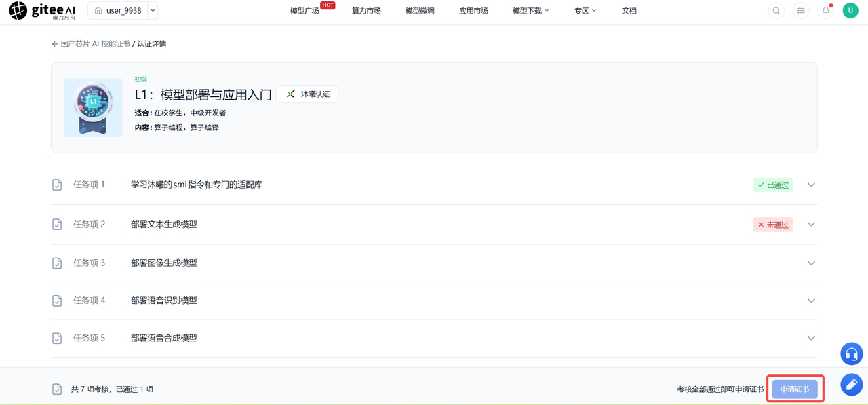Open task 学习沐曦的smi指令和专门的适配库
868x405 pixels.
coord(197,185)
